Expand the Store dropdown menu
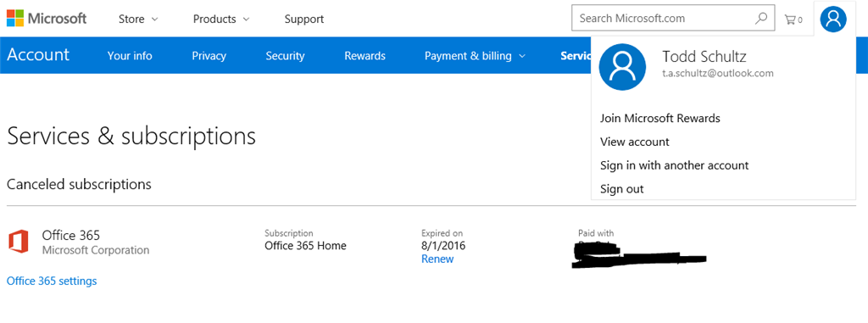Screen dimensions: 868x323 coord(138,19)
